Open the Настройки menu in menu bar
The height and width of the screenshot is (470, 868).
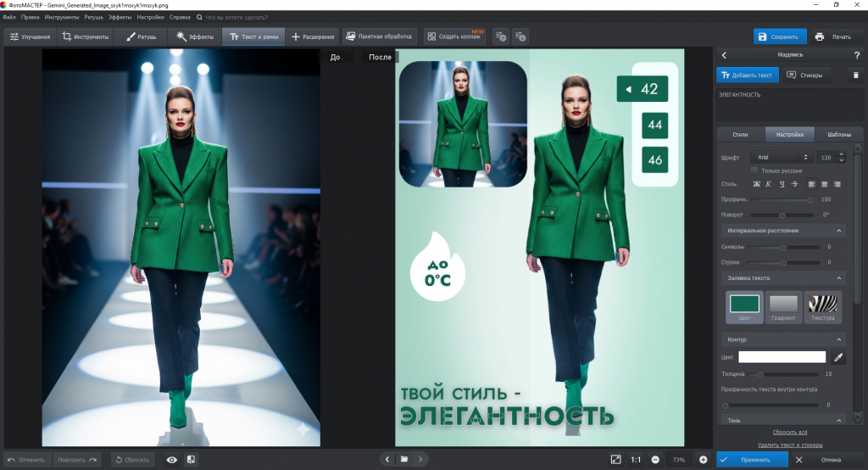pos(151,17)
